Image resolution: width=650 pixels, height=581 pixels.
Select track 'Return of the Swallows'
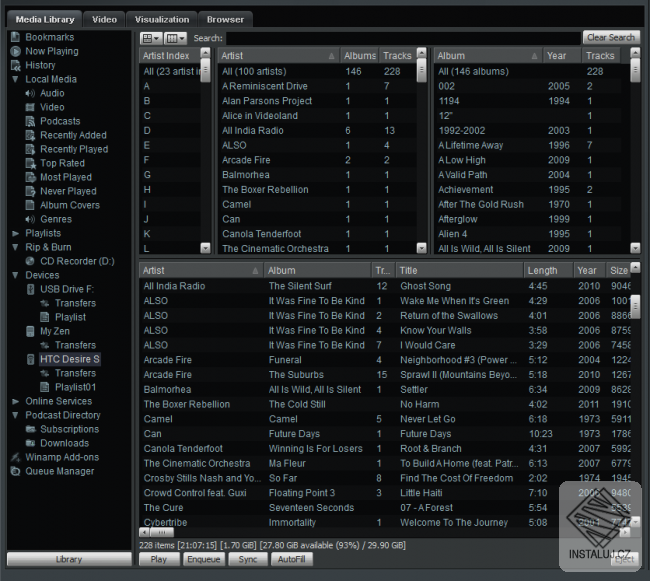[385, 316]
